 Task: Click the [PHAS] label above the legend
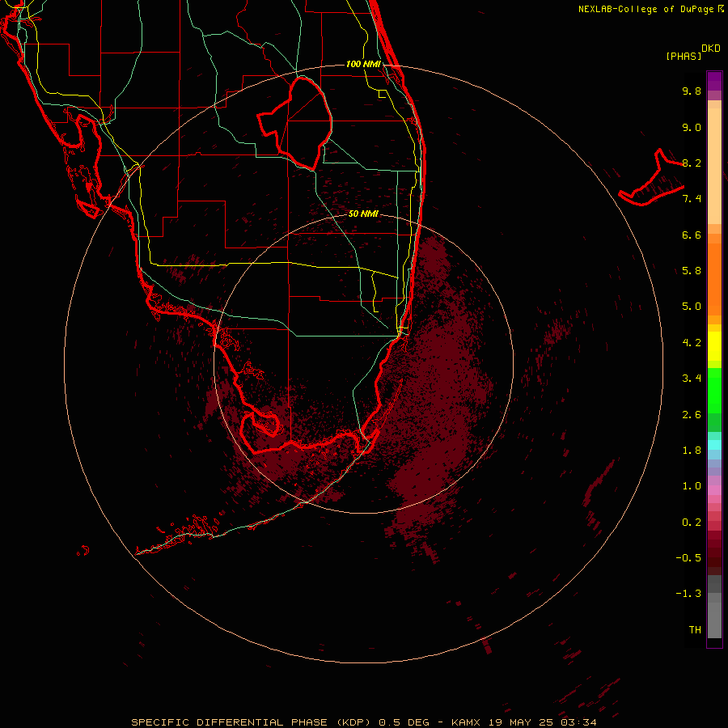(684, 57)
